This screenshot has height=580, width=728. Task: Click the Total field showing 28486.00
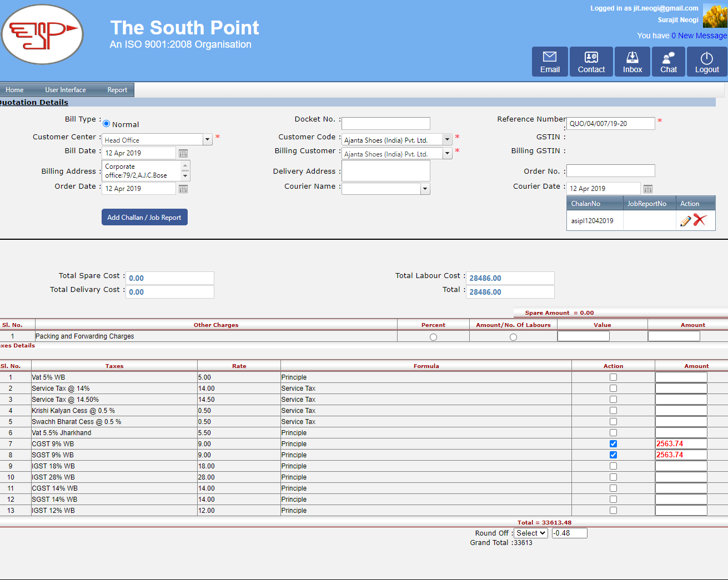510,292
